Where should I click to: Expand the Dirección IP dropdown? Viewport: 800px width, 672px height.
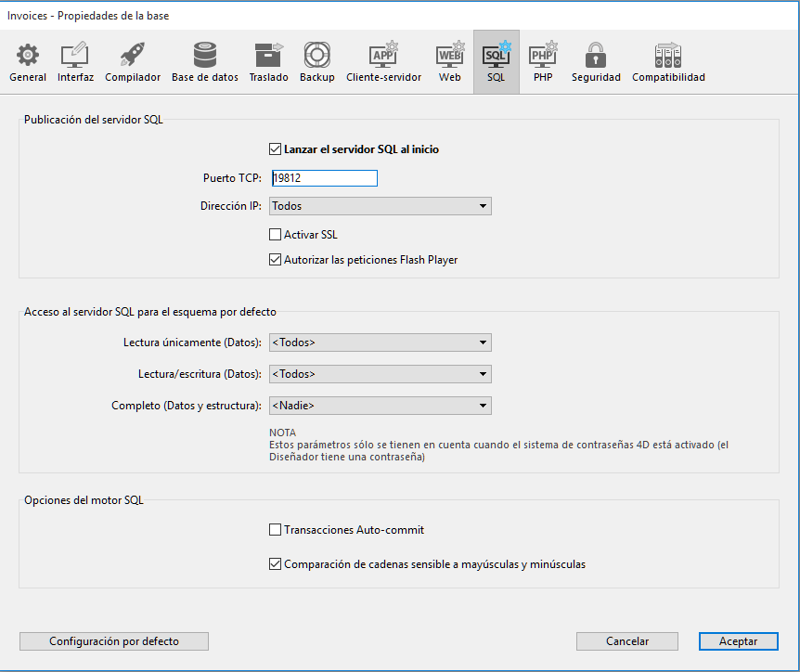(x=381, y=206)
